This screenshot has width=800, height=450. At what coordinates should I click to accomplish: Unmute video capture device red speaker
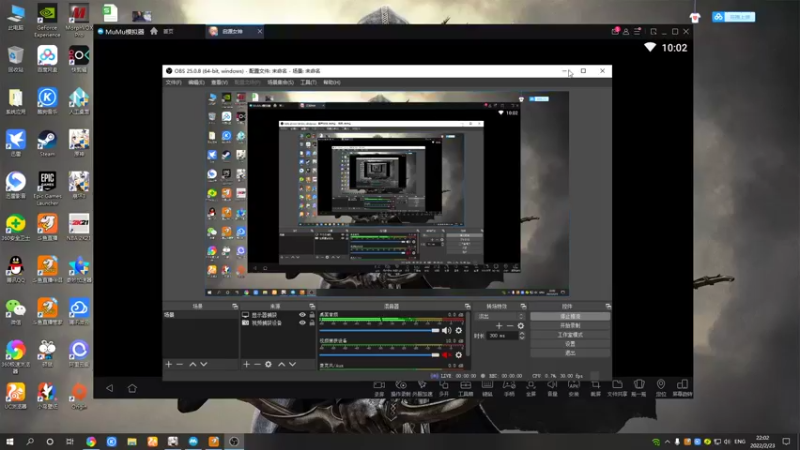click(x=446, y=355)
